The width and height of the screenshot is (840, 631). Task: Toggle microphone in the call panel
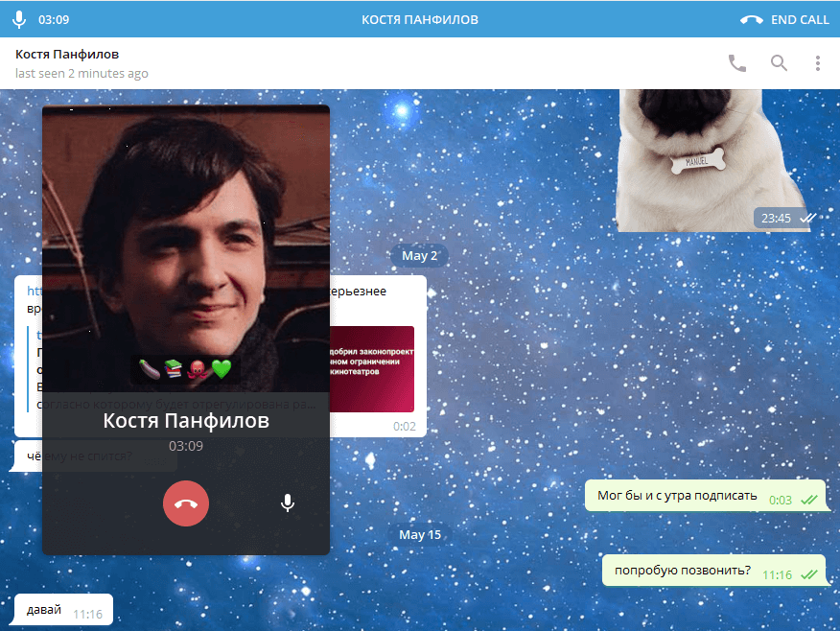pos(288,503)
